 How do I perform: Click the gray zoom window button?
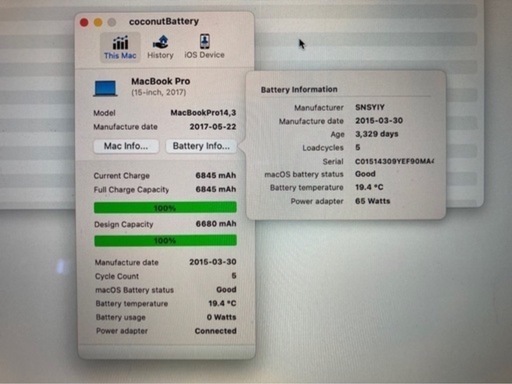112,22
